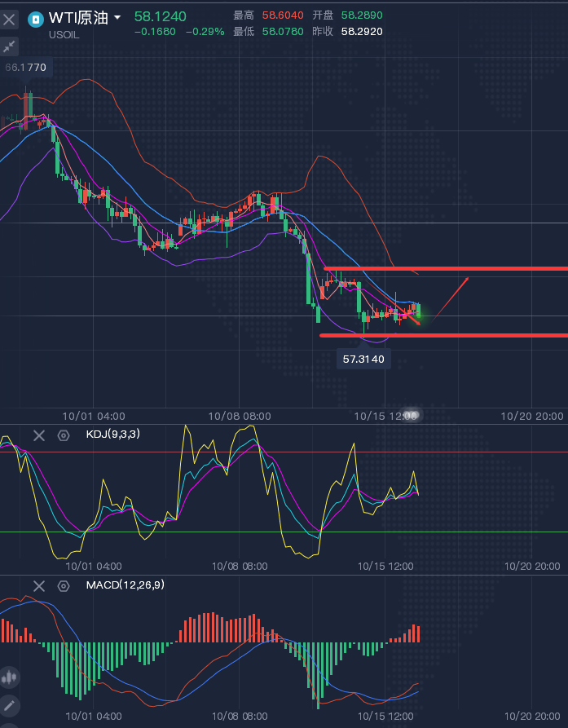Viewport: 568px width, 728px height.
Task: Click the candlestick chart type icon
Action: pyautogui.click(x=10, y=677)
